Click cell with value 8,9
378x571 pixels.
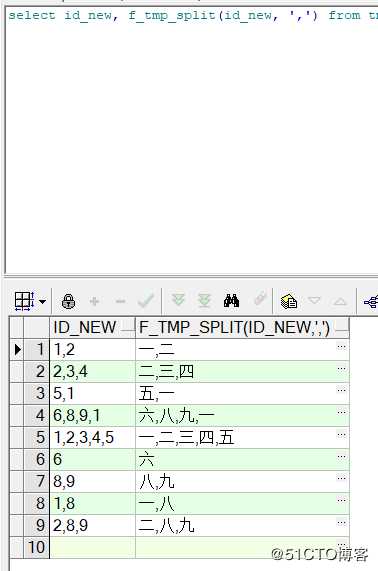92,482
